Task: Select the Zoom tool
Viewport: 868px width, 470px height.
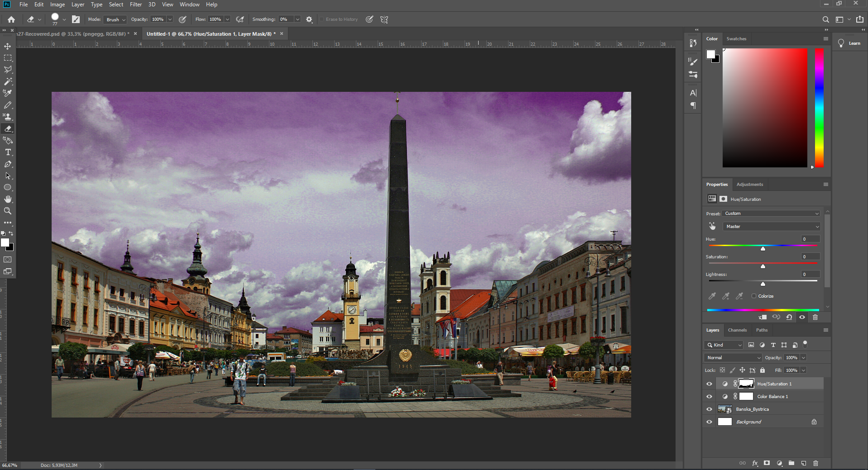Action: tap(8, 211)
